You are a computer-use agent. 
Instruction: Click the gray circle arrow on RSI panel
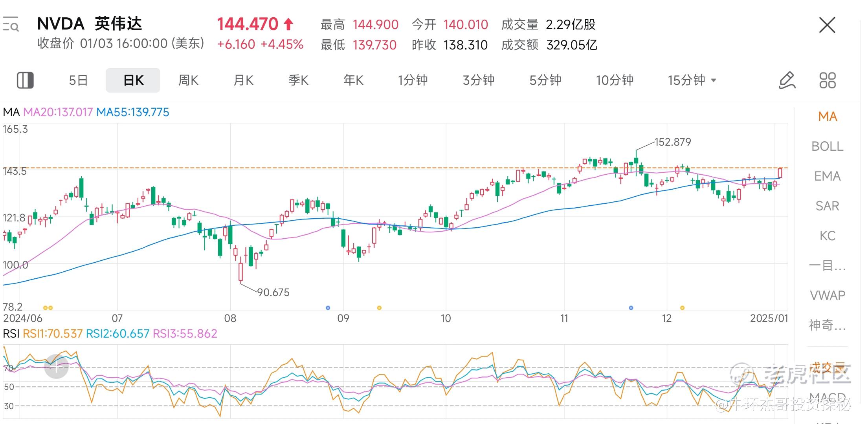click(x=56, y=367)
